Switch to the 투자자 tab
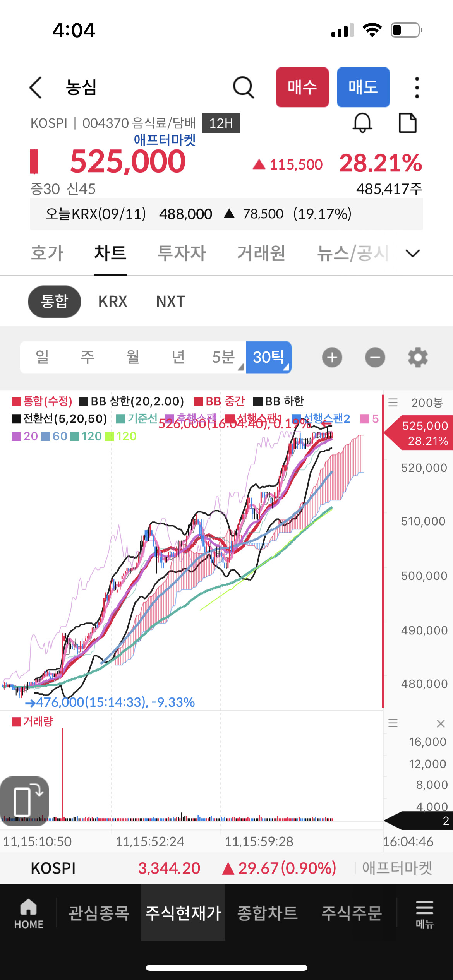The height and width of the screenshot is (980, 453). [x=182, y=254]
